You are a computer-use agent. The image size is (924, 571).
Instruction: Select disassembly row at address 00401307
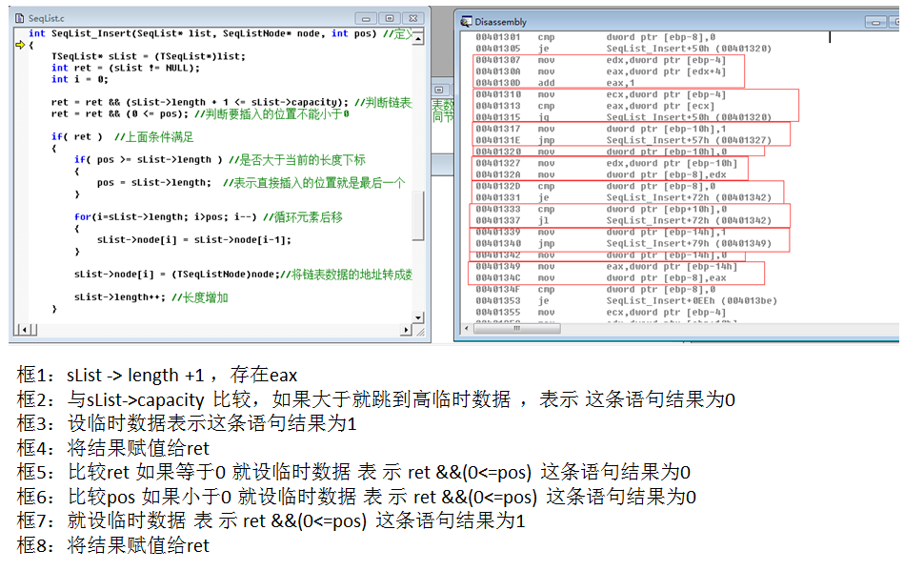pos(601,60)
